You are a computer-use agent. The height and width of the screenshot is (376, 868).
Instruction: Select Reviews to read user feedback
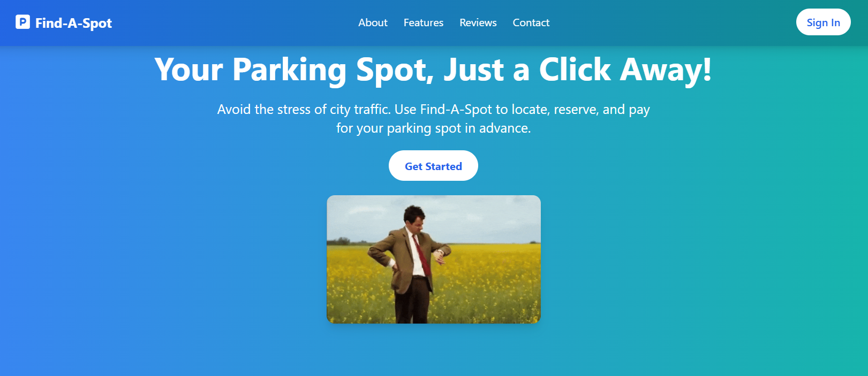478,22
